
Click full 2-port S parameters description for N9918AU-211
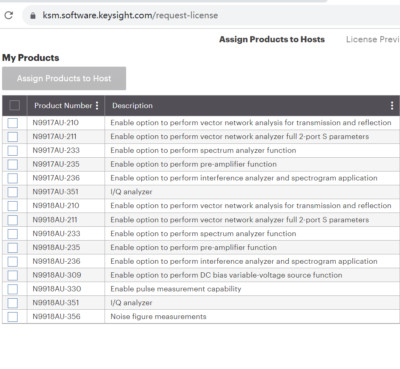[240, 220]
